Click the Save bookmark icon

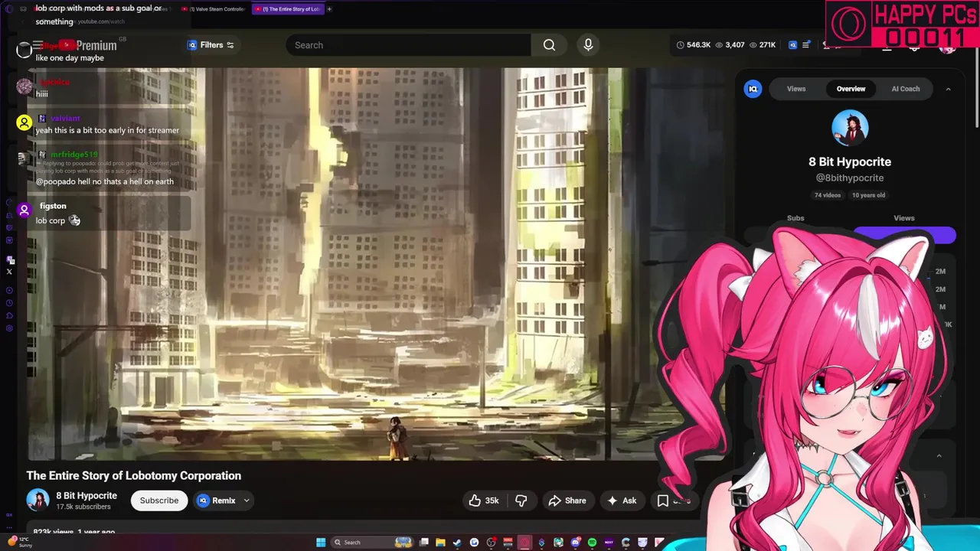(x=663, y=500)
